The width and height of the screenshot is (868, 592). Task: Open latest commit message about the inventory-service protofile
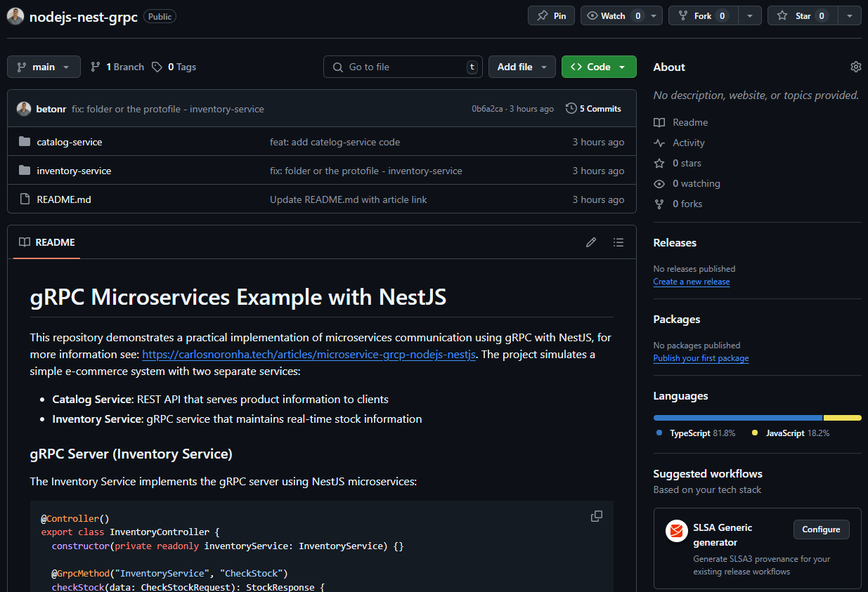168,109
